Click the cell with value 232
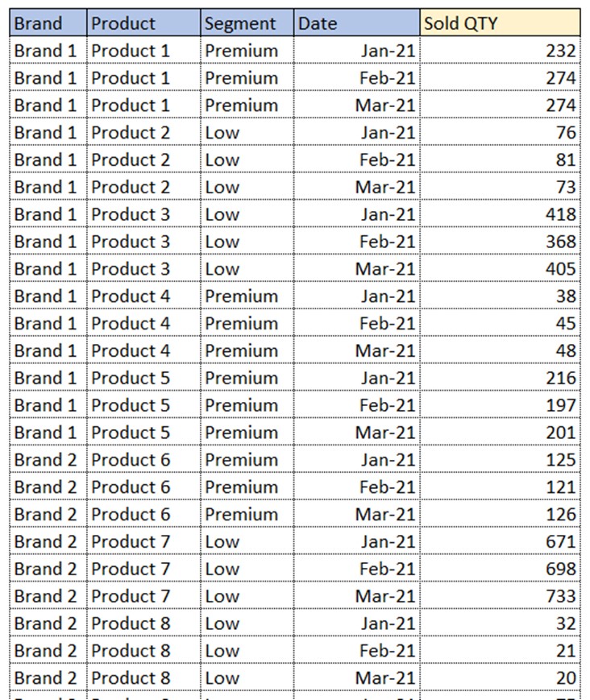This screenshot has width=590, height=700. 501,51
